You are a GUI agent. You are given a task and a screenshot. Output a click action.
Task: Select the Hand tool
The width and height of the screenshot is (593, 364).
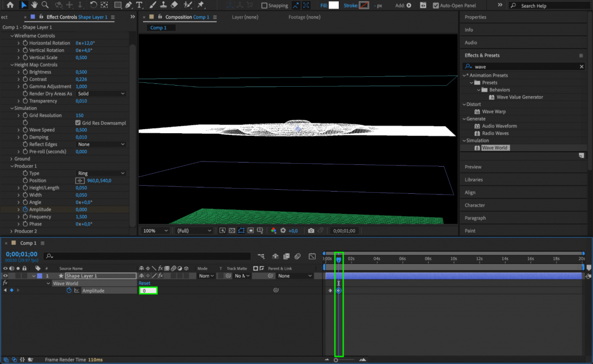[34, 5]
